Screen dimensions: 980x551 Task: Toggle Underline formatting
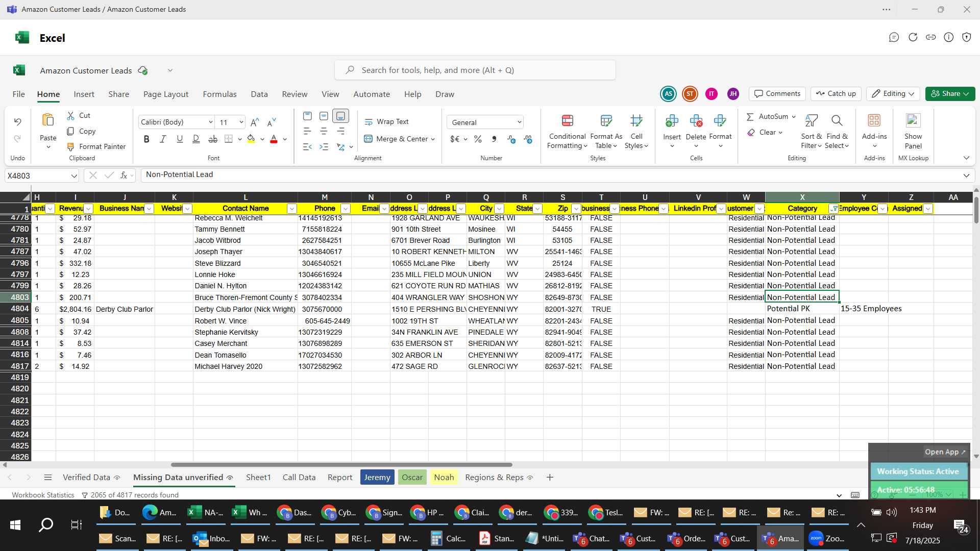180,139
